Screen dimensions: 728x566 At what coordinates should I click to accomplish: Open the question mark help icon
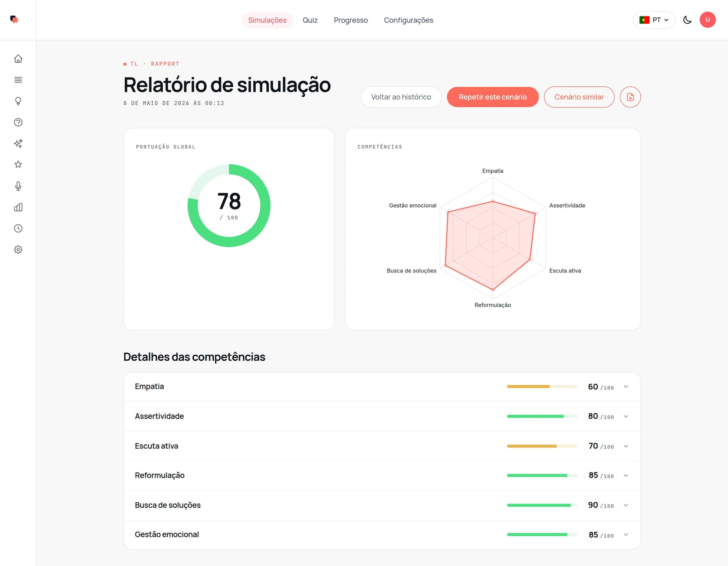(18, 122)
